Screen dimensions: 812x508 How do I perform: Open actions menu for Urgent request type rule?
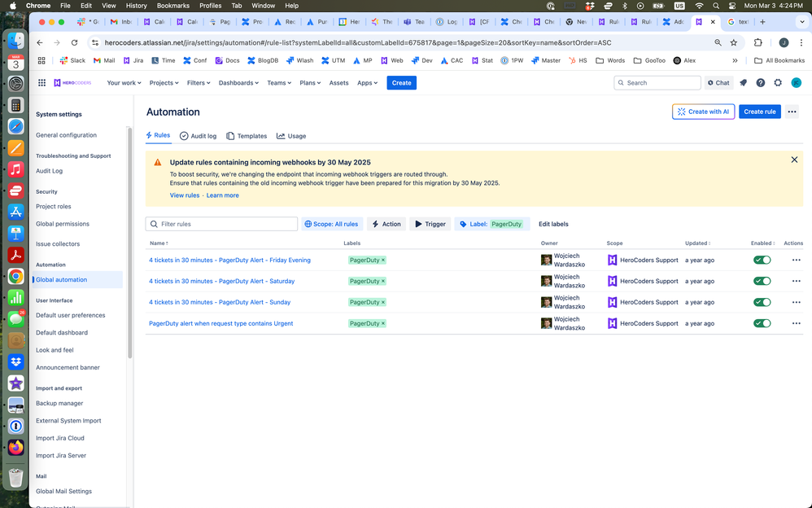(796, 323)
